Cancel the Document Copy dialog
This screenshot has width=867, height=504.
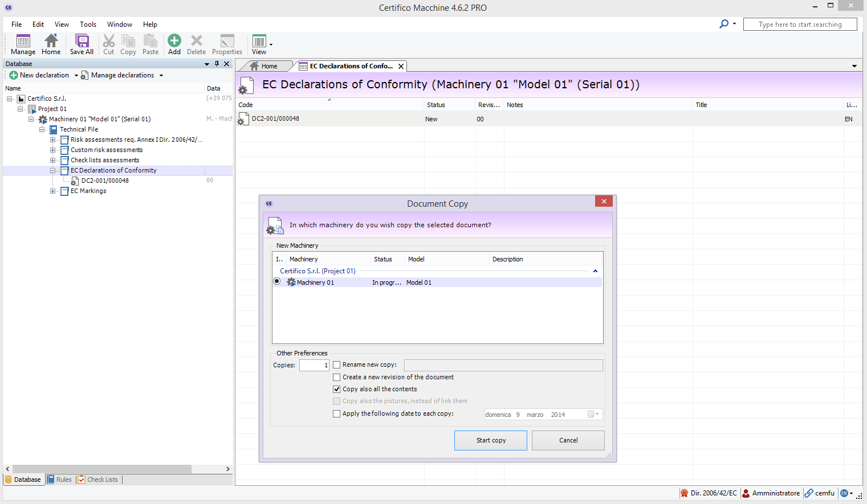click(x=568, y=440)
